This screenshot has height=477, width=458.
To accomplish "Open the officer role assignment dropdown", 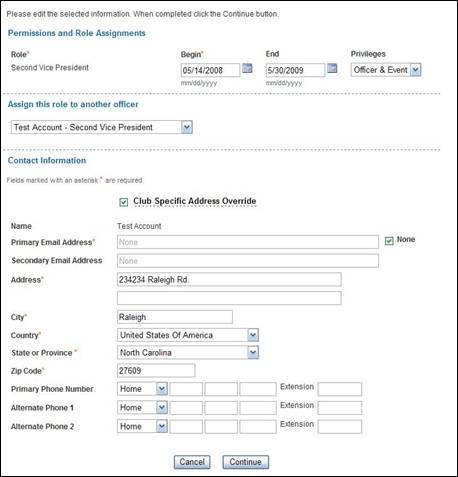I will 102,127.
